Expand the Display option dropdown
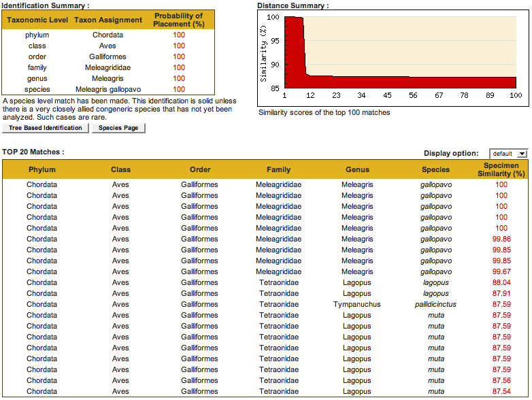Screen dimensions: 532x400 508,154
